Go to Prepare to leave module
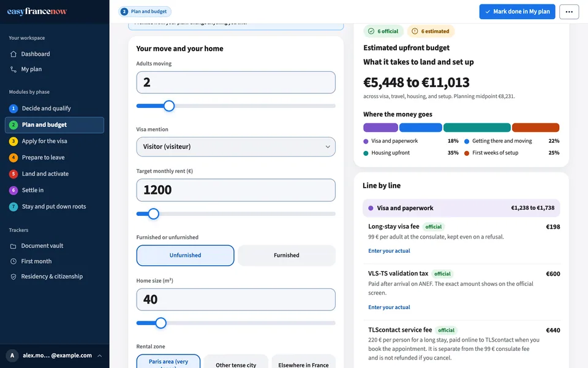 55,158
